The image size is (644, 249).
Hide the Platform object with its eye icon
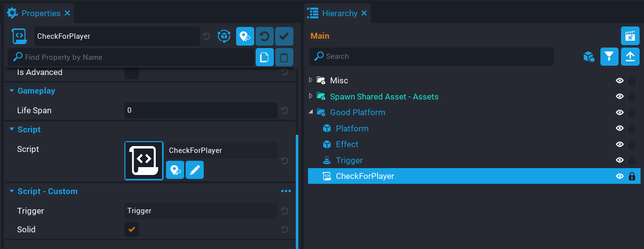(x=620, y=128)
